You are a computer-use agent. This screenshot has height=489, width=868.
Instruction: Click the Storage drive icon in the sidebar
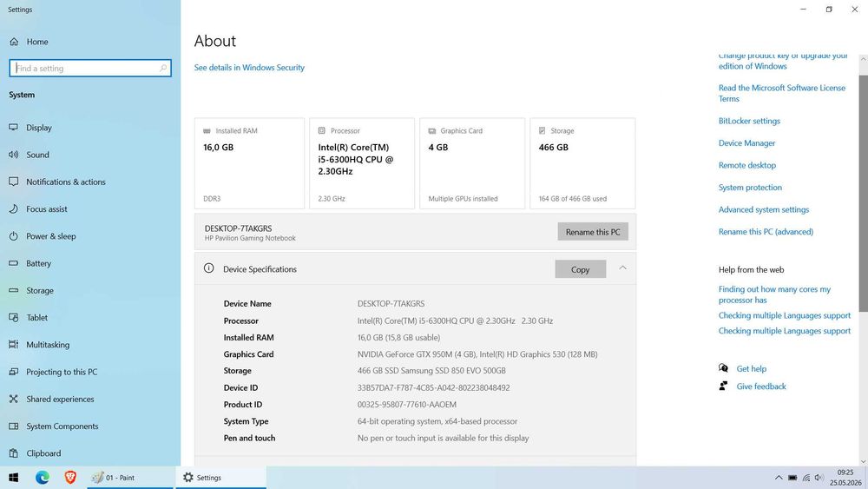(x=14, y=290)
